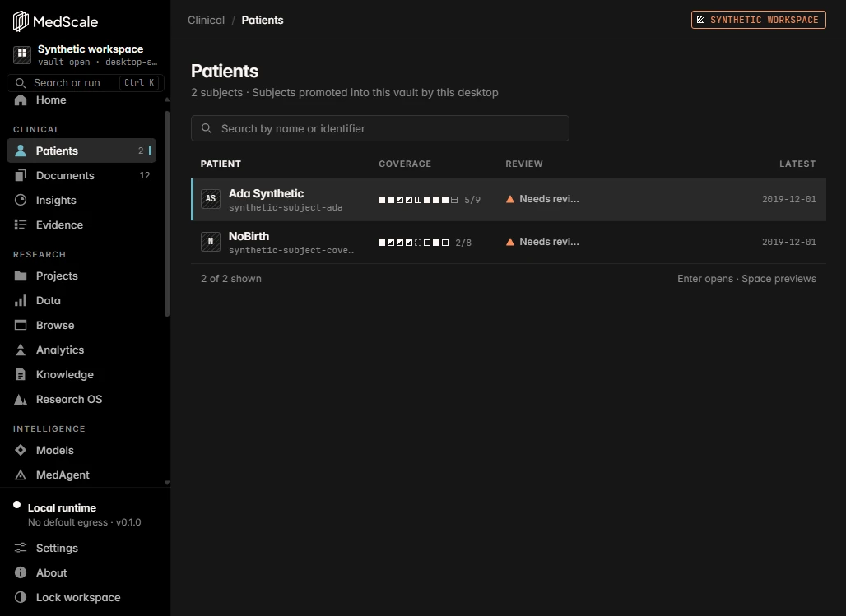This screenshot has width=846, height=616.
Task: Click the MedScale logo icon
Action: coord(21,21)
